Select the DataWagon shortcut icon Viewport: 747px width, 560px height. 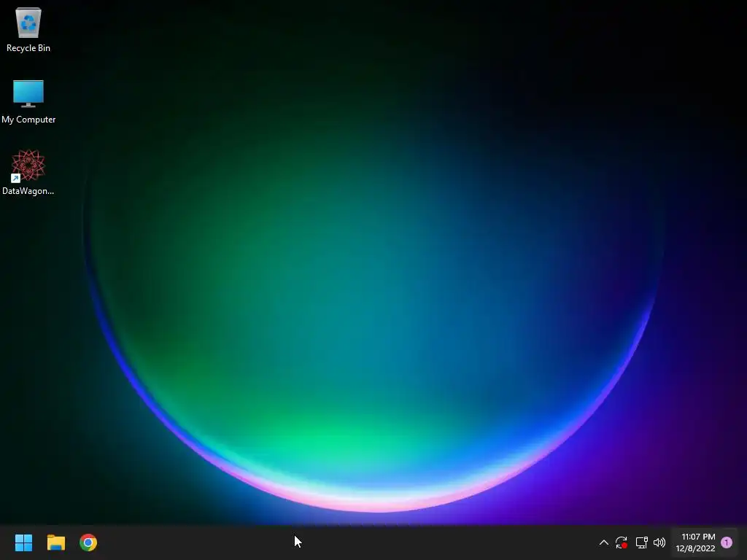pyautogui.click(x=28, y=166)
